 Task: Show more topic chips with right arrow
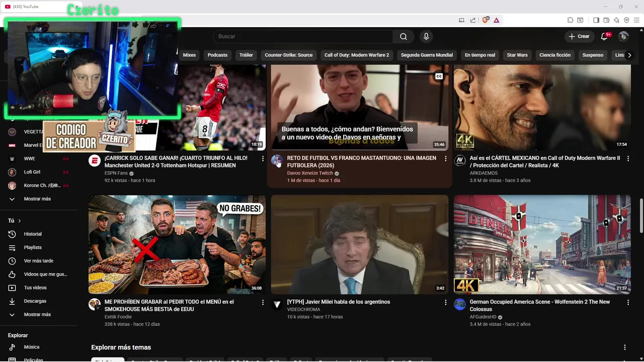[x=629, y=55]
